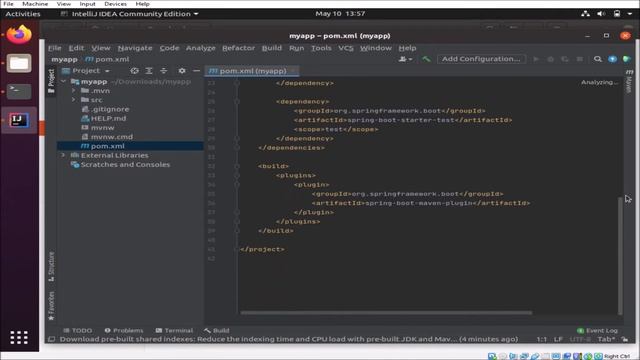Show Applications grid in the dock

[x=19, y=338]
